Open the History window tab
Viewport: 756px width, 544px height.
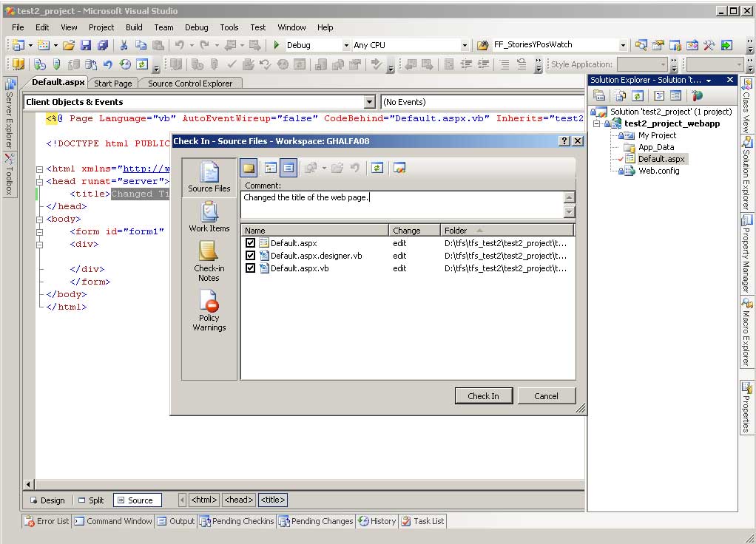pos(377,521)
